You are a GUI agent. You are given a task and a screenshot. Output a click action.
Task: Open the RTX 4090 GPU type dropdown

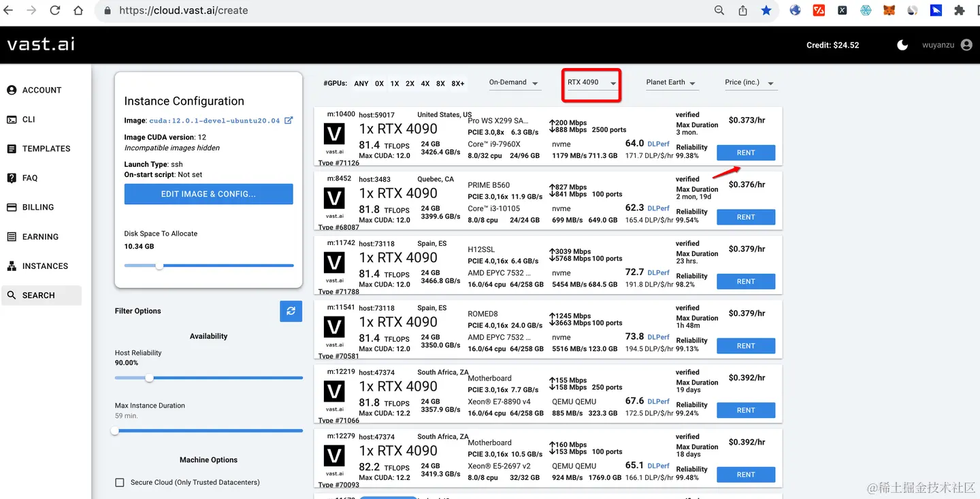point(592,82)
